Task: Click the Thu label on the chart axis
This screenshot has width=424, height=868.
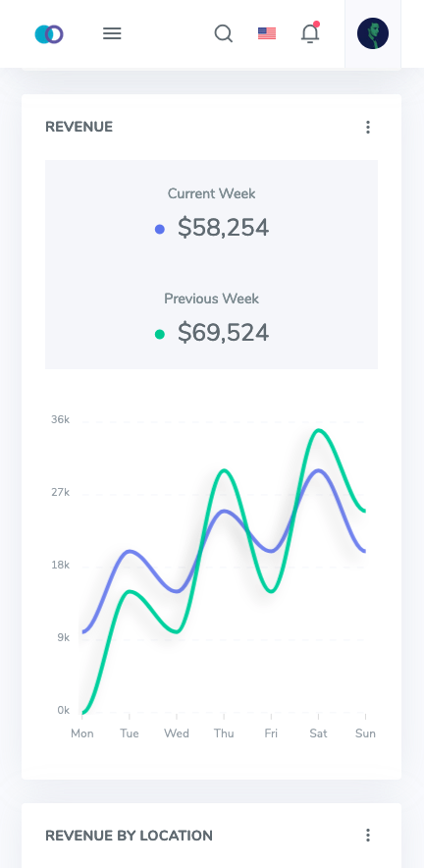Action: pyautogui.click(x=224, y=733)
